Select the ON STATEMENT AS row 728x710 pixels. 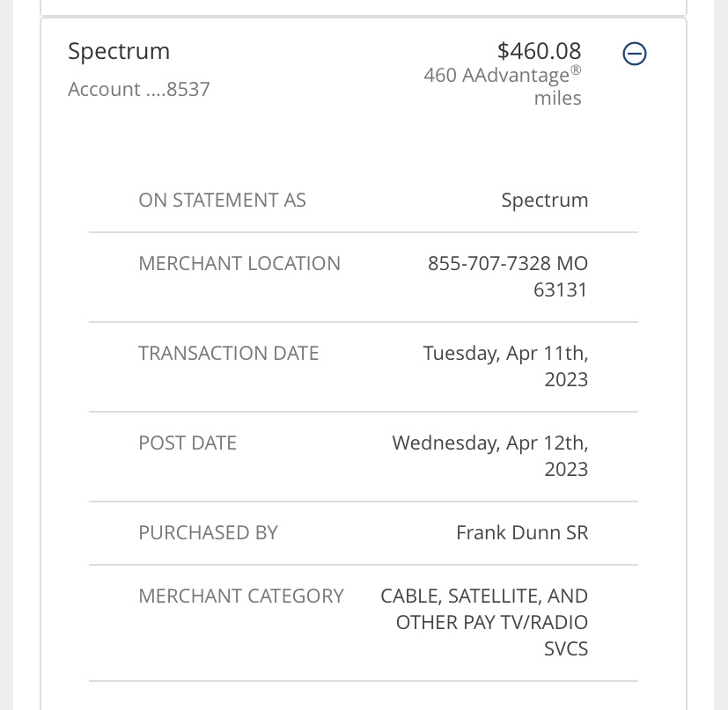click(x=364, y=200)
